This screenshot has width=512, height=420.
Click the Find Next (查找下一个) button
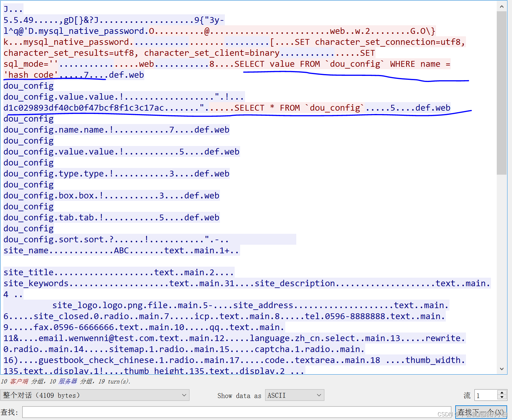tap(481, 412)
